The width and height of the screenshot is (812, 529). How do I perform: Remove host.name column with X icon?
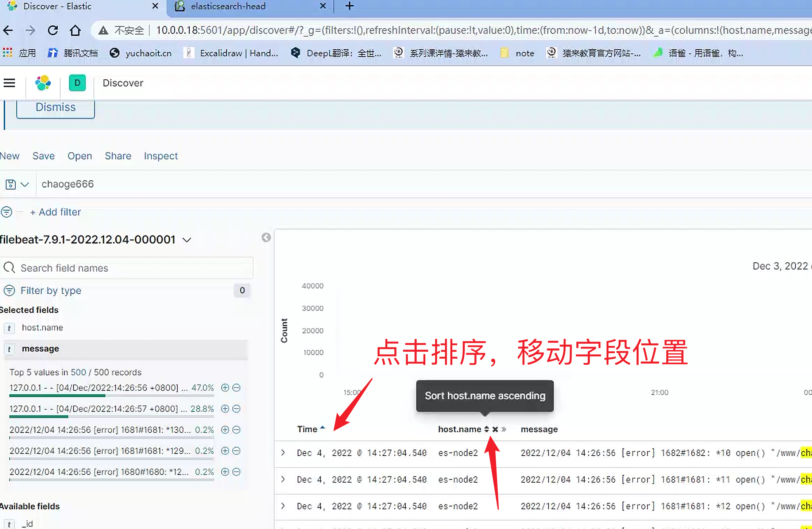click(495, 429)
